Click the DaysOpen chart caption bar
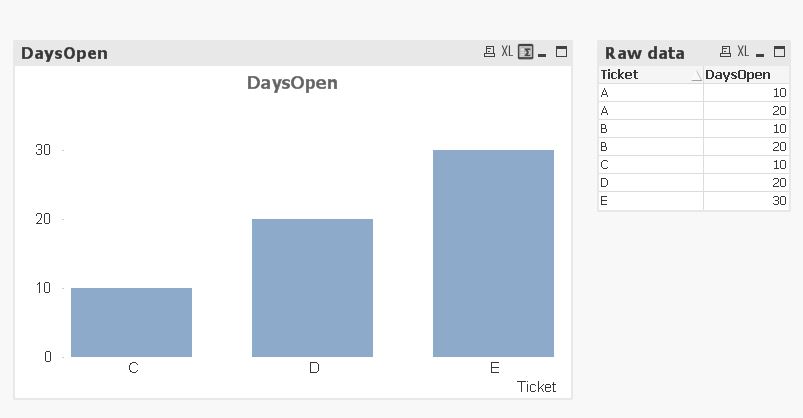The height and width of the screenshot is (418, 803). (x=250, y=53)
